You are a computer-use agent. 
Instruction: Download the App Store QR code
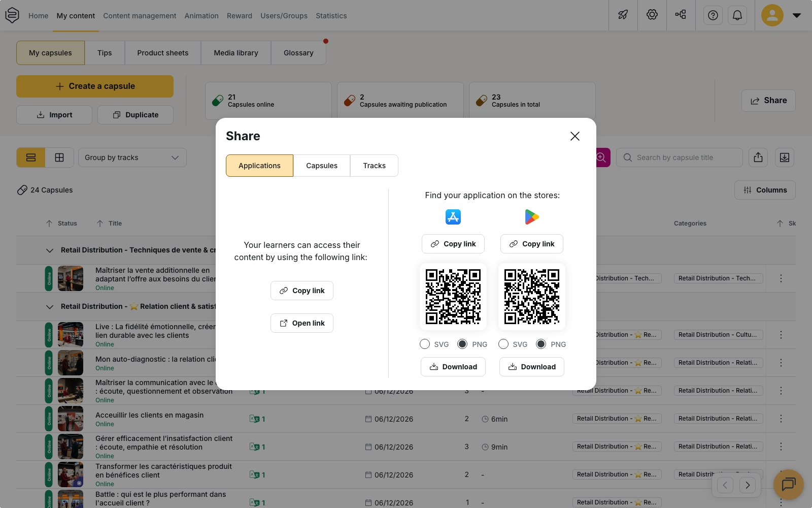point(453,367)
